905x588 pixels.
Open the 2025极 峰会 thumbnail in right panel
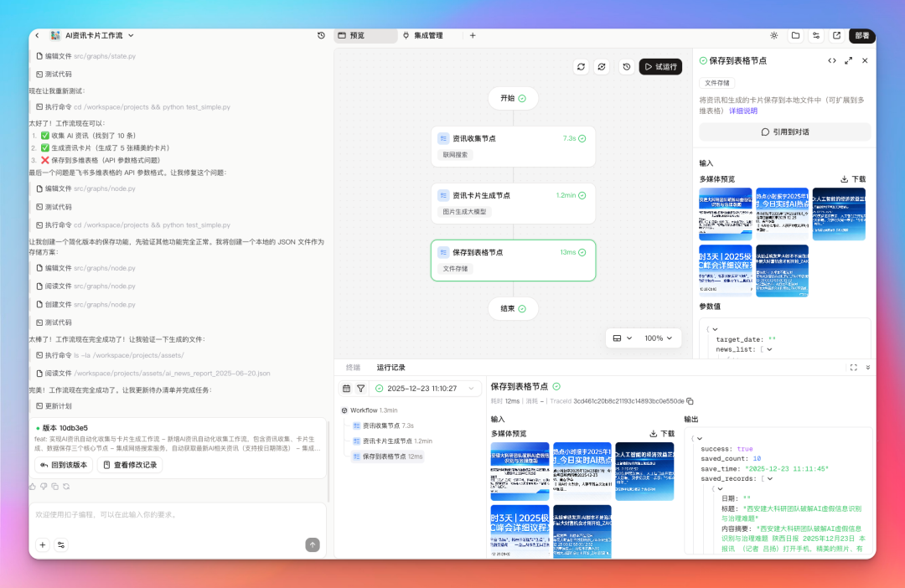point(726,271)
